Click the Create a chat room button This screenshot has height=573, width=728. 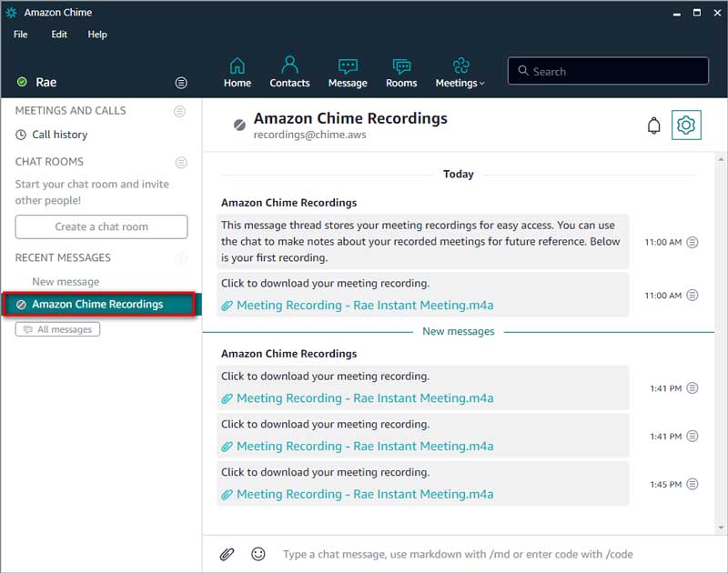[100, 226]
